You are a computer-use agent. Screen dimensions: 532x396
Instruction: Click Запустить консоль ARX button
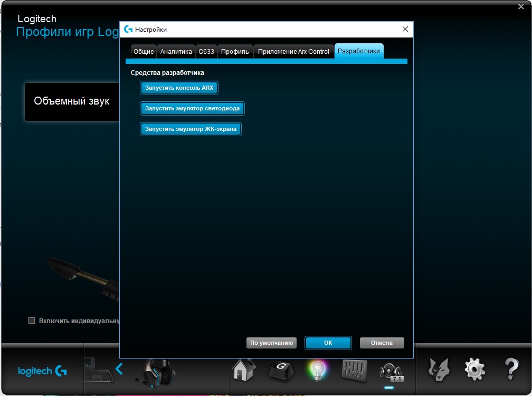tap(179, 88)
